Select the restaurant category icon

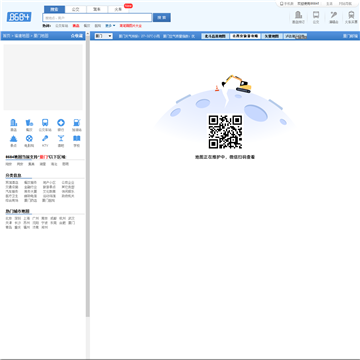(x=29, y=123)
